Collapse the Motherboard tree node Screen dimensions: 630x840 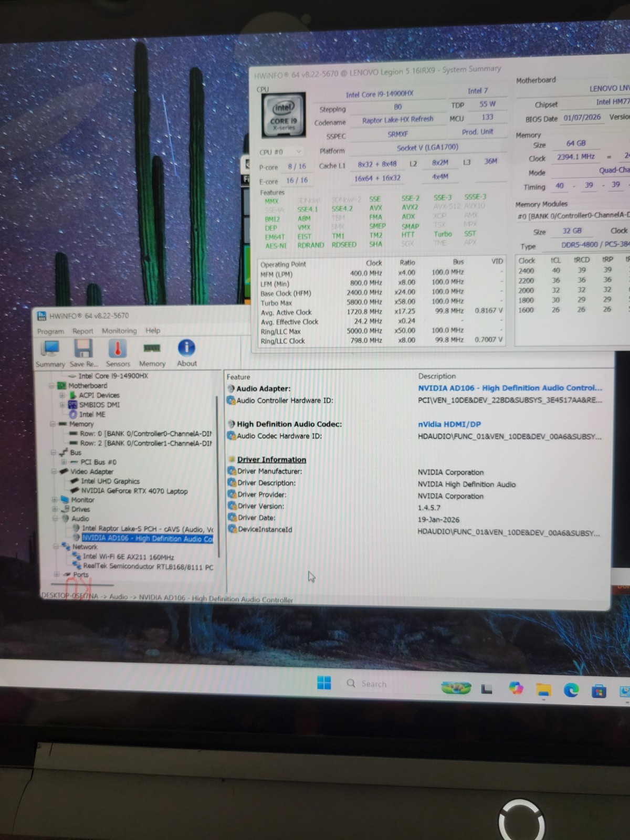tap(52, 386)
